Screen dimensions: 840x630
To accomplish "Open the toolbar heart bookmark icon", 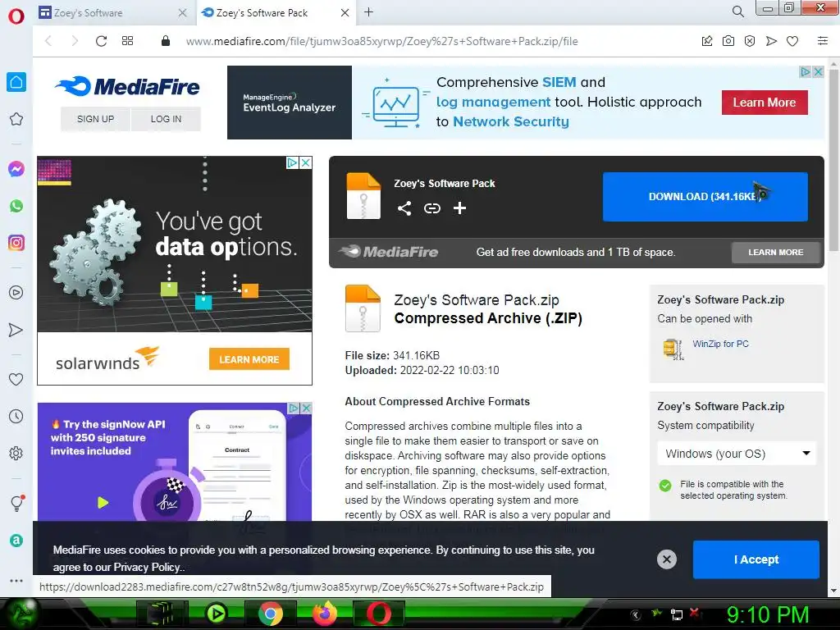I will coord(792,41).
